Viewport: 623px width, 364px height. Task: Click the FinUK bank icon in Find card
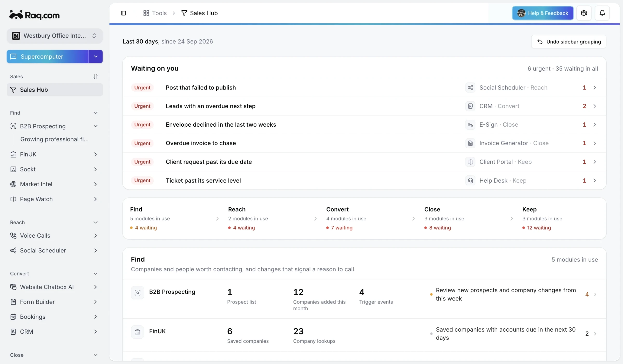point(138,332)
